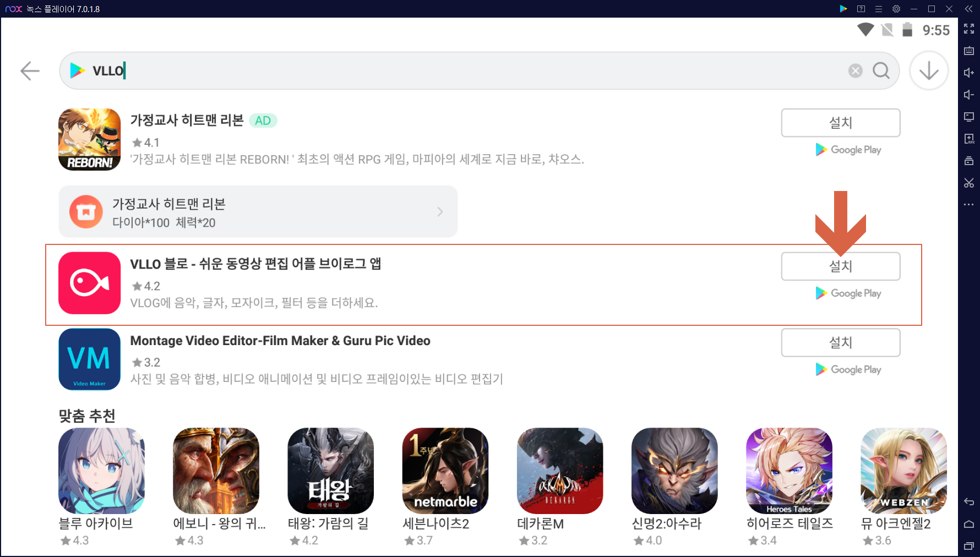Screen dimensions: 980x557
Task: Click the no-SIM signal status icon
Action: click(x=887, y=30)
